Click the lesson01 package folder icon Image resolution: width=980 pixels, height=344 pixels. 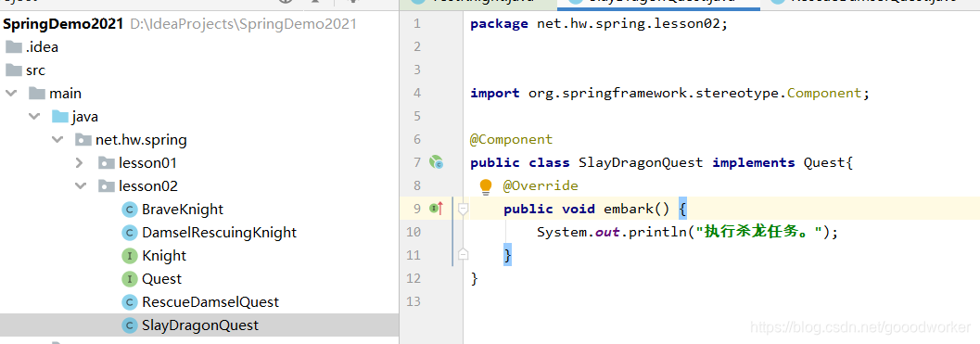[106, 163]
